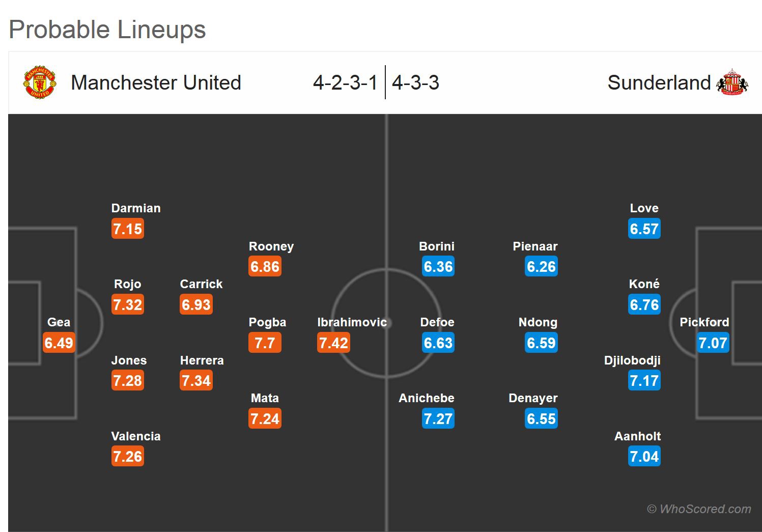Open the Manchester United team link
Image resolution: width=762 pixels, height=532 pixels.
156,82
